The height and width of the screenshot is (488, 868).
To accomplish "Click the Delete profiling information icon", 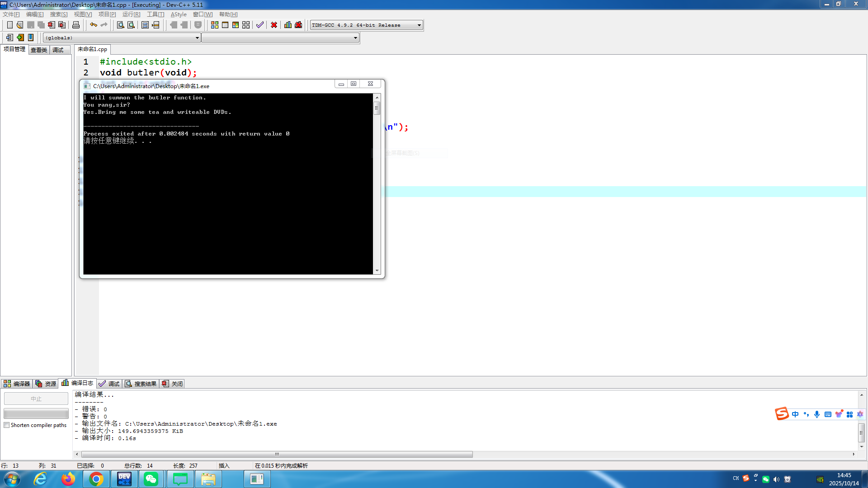I will (x=298, y=25).
